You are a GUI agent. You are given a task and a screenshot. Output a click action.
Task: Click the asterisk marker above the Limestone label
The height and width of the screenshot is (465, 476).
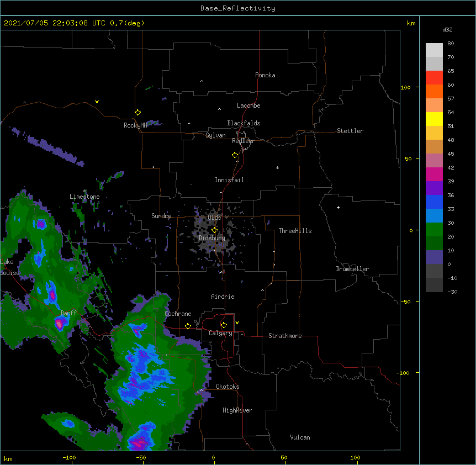click(x=85, y=191)
